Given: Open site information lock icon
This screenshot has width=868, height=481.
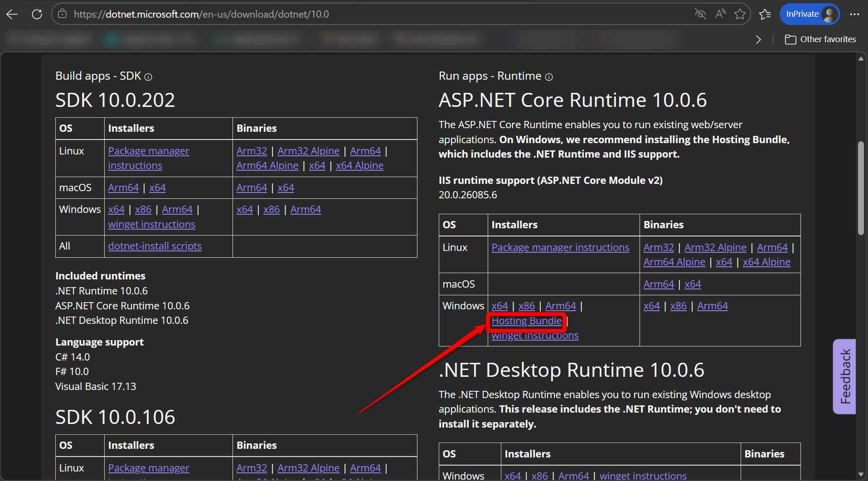Looking at the screenshot, I should pos(63,14).
